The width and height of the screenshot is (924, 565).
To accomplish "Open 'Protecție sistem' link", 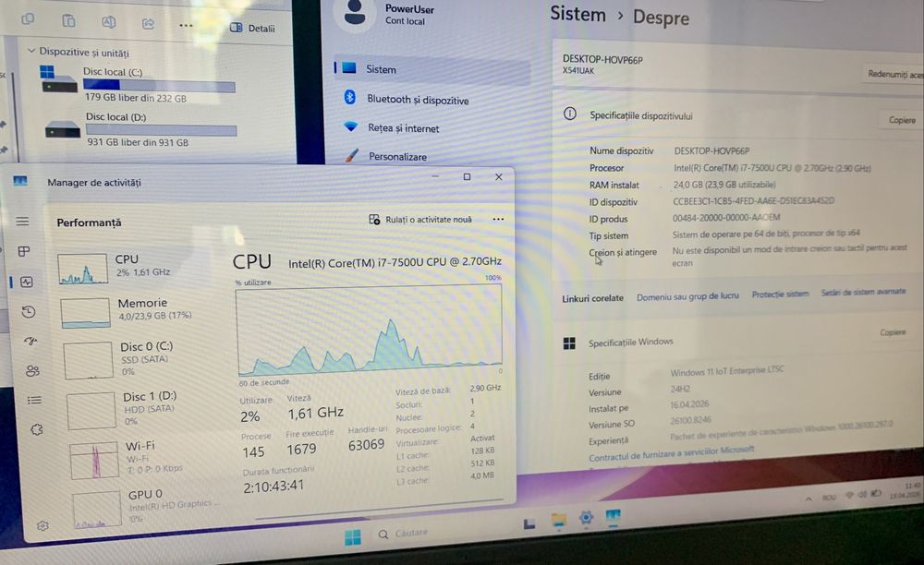I will [780, 294].
